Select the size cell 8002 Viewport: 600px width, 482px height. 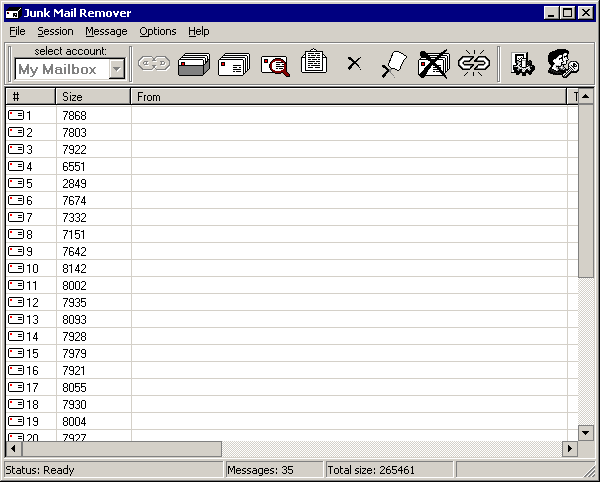74,285
